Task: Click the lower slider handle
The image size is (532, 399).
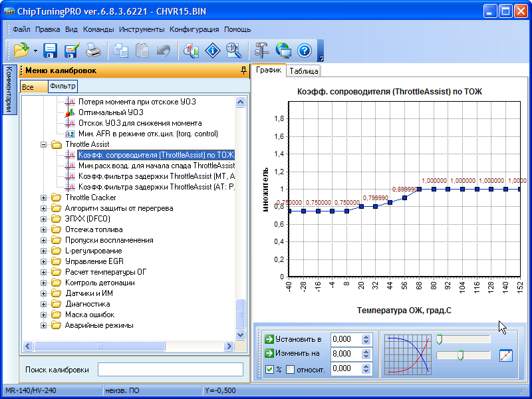Action: pyautogui.click(x=460, y=355)
